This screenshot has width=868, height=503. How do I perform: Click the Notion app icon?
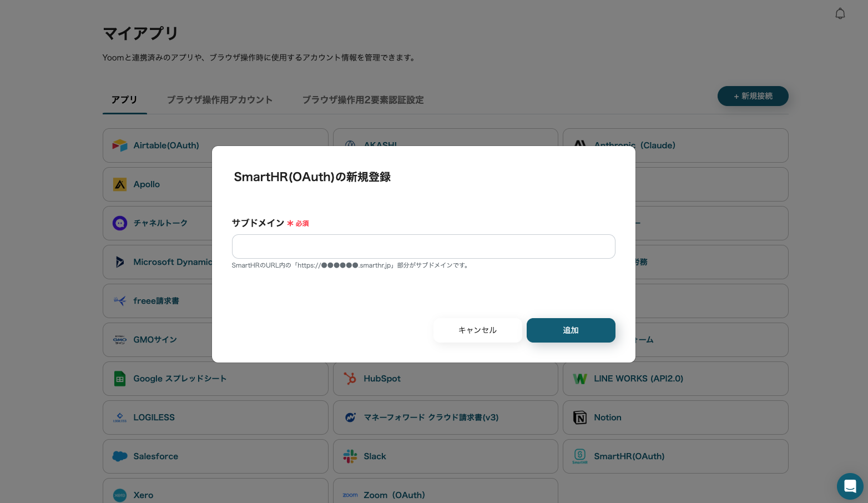coord(580,418)
